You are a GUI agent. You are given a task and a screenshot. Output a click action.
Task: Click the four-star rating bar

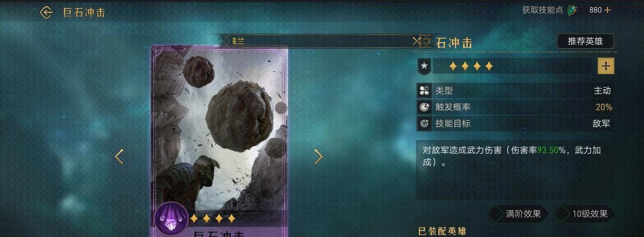click(514, 66)
